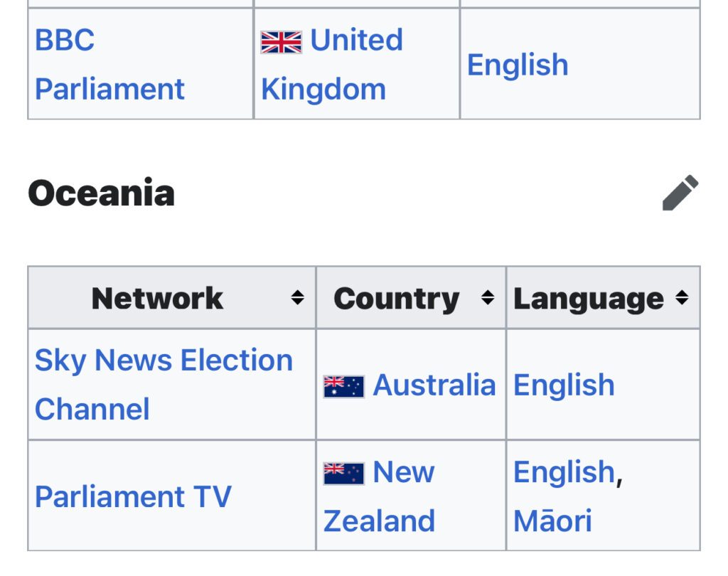Click the Country column header text
The height and width of the screenshot is (576, 728).
397,298
